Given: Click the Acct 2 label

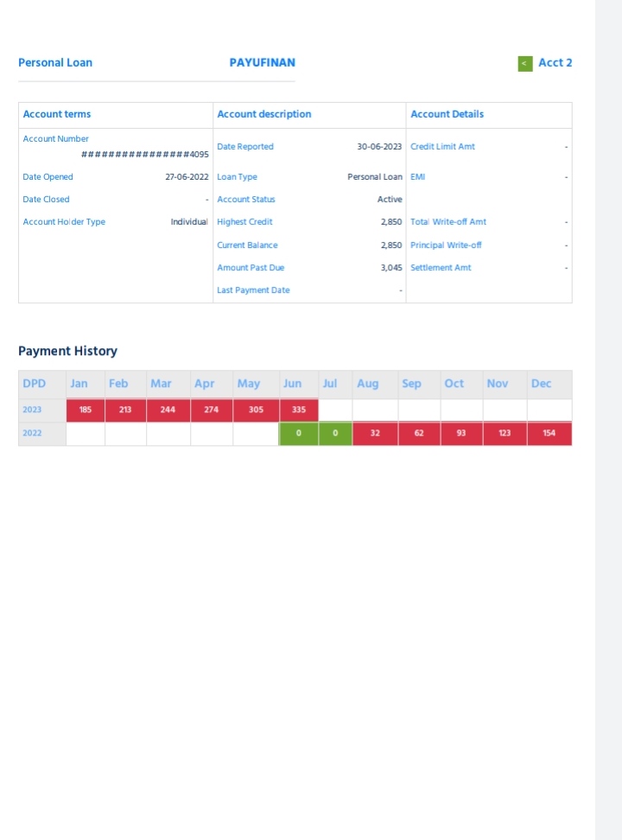Looking at the screenshot, I should tap(555, 62).
